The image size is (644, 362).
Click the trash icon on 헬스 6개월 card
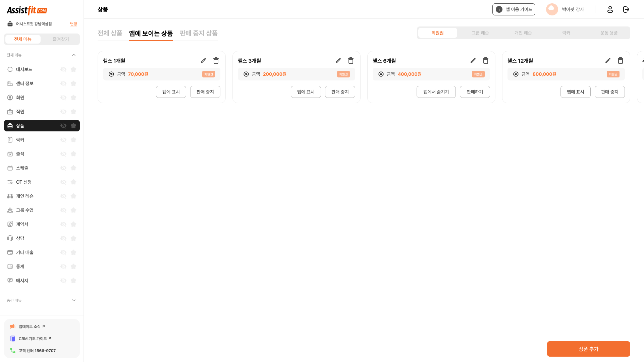coord(486,61)
